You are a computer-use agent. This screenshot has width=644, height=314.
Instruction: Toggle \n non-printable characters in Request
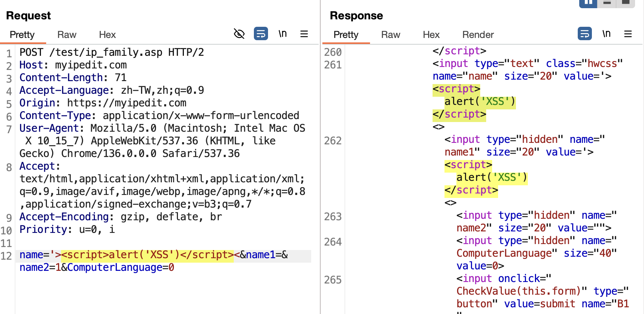pyautogui.click(x=283, y=34)
